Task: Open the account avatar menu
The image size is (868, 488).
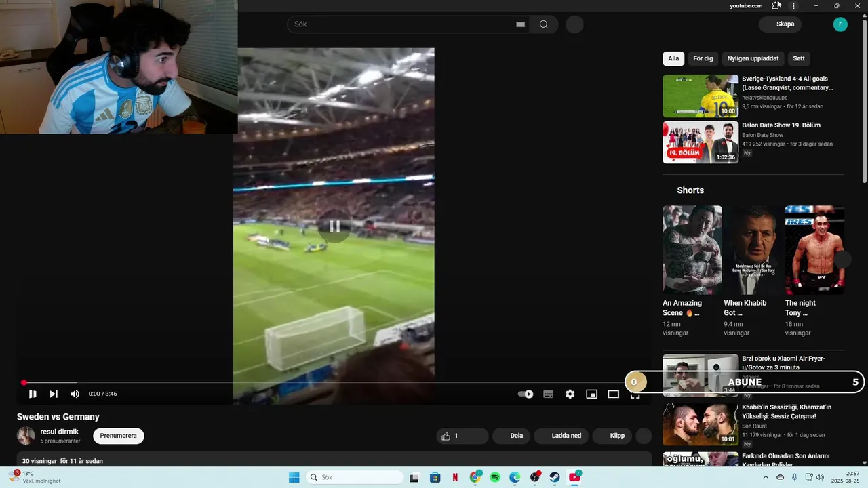Action: [840, 24]
